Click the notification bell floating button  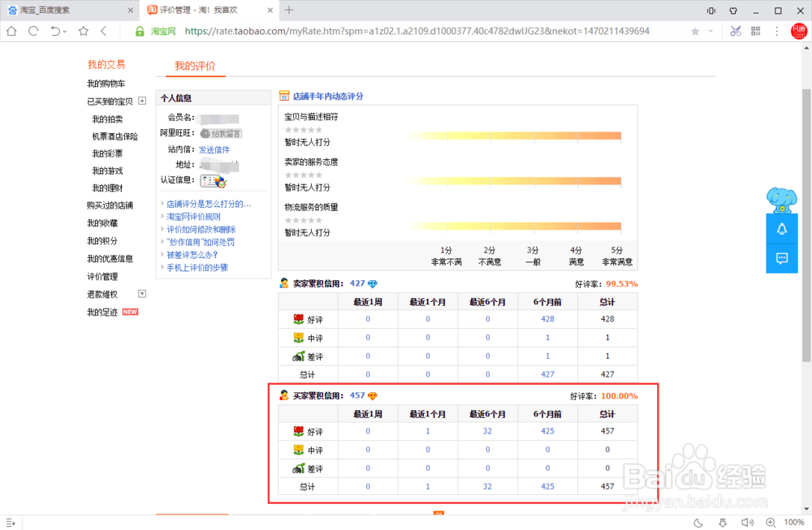pos(782,229)
